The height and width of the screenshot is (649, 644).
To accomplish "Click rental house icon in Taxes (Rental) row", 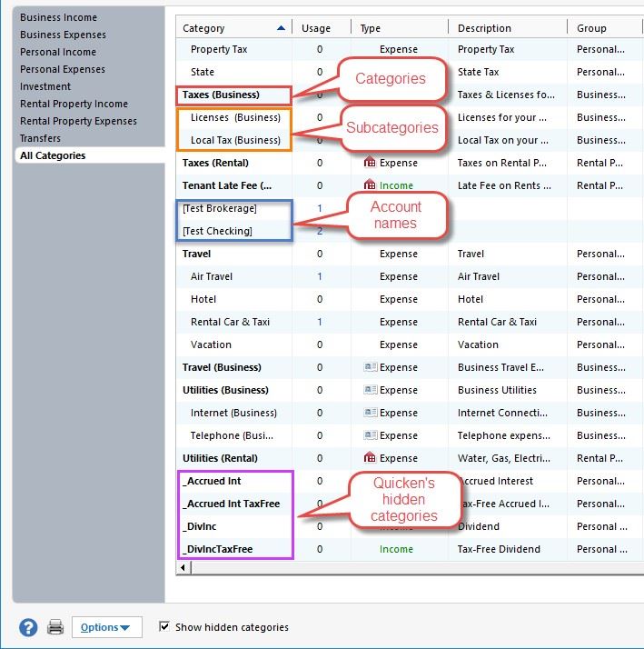I will (369, 163).
